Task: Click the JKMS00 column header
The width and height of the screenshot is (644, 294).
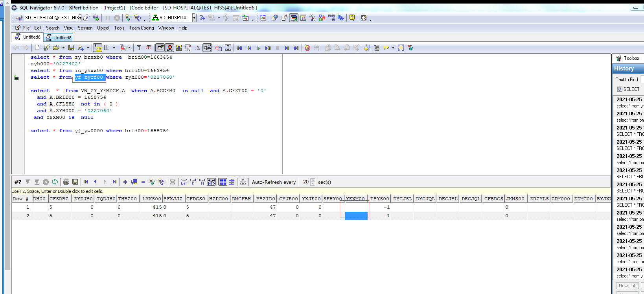Action: [x=515, y=199]
